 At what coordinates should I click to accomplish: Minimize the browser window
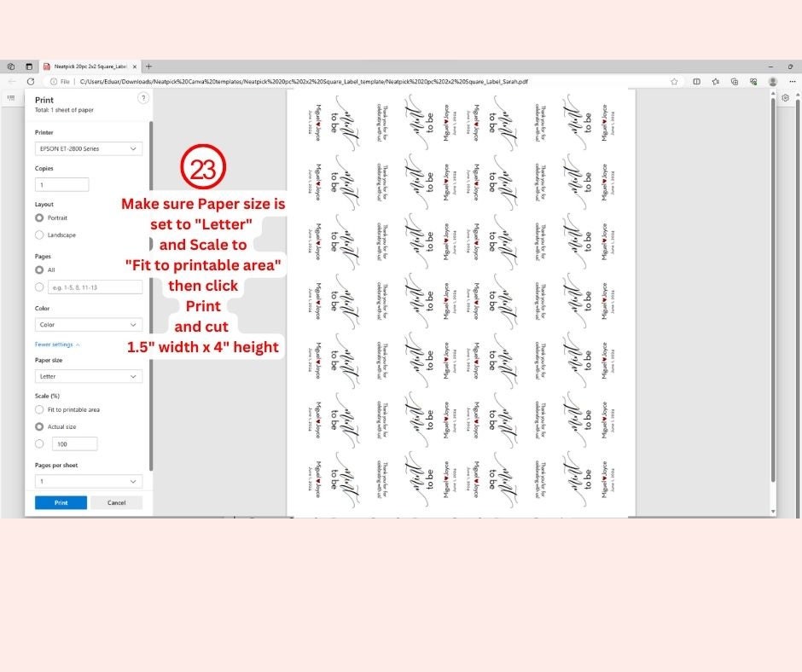770,67
